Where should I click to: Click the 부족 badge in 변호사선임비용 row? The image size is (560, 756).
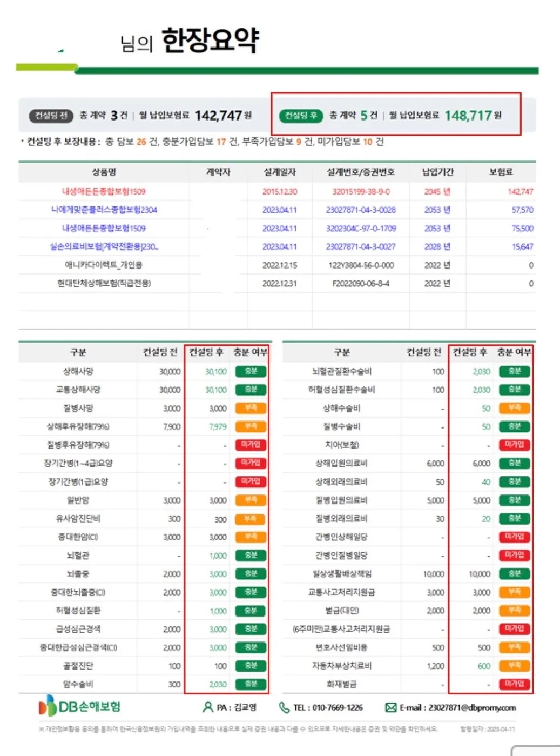click(514, 647)
